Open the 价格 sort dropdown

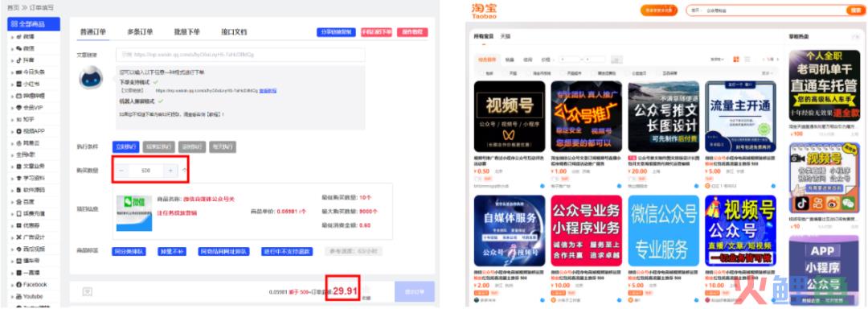point(547,60)
